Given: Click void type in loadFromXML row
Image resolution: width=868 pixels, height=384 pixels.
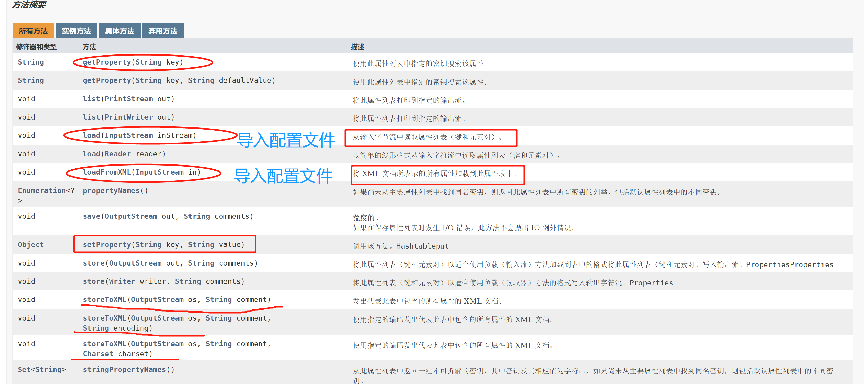Looking at the screenshot, I should [x=27, y=172].
